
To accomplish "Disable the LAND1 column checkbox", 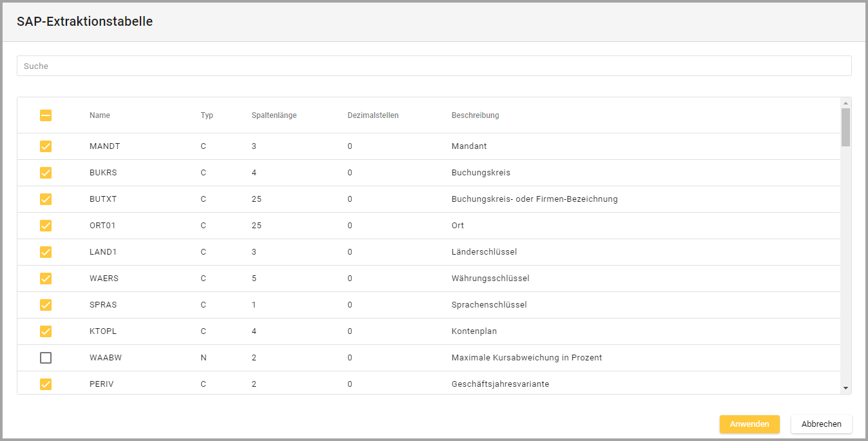I will click(46, 252).
